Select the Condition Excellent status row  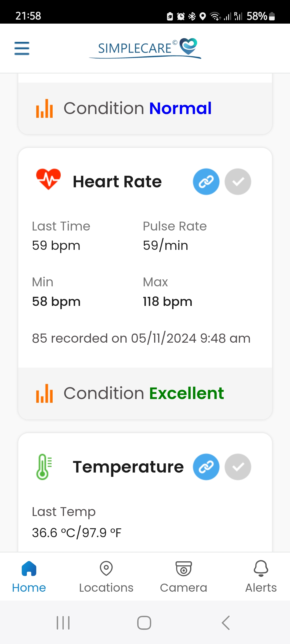tap(145, 393)
